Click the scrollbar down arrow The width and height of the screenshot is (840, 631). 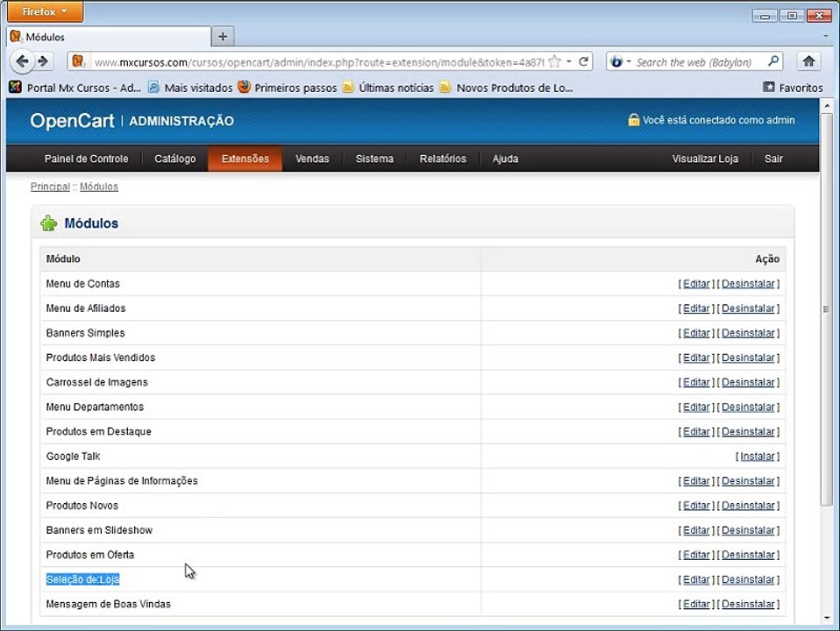pos(827,617)
